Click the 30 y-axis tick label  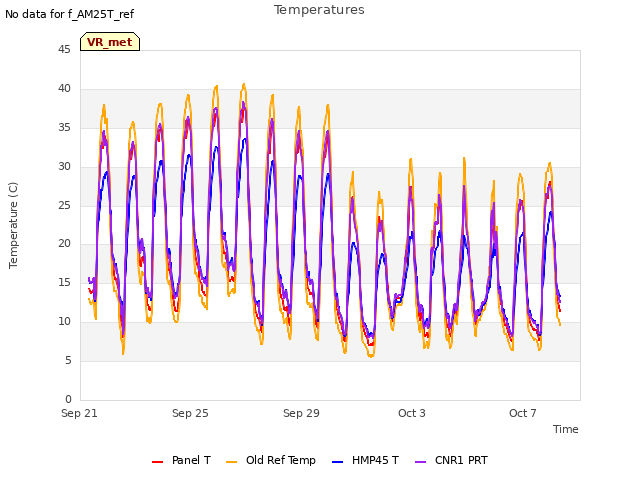tap(64, 166)
